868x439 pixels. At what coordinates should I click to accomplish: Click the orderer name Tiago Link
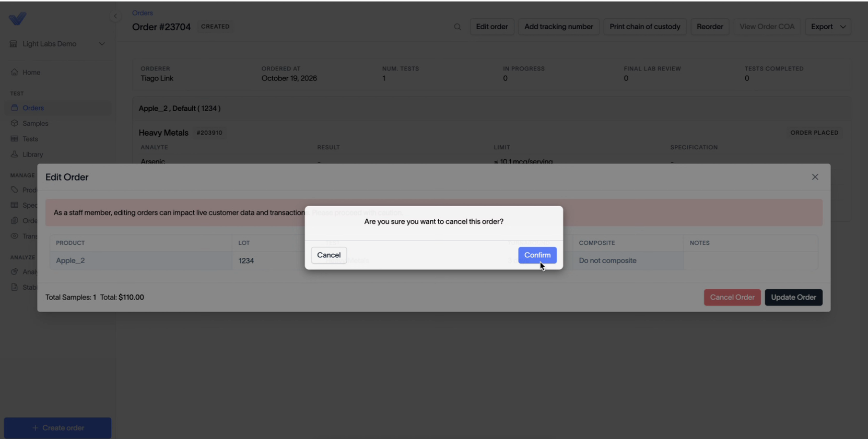coord(157,78)
